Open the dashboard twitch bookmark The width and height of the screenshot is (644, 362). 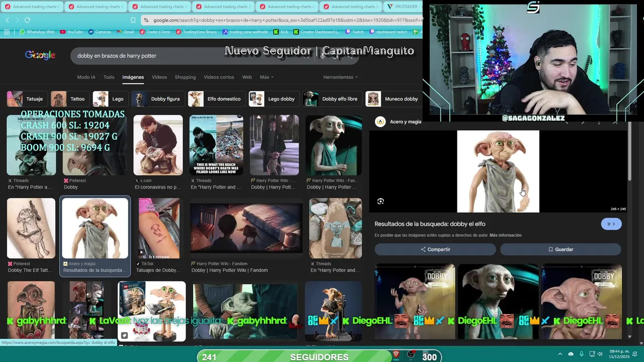tap(388, 32)
